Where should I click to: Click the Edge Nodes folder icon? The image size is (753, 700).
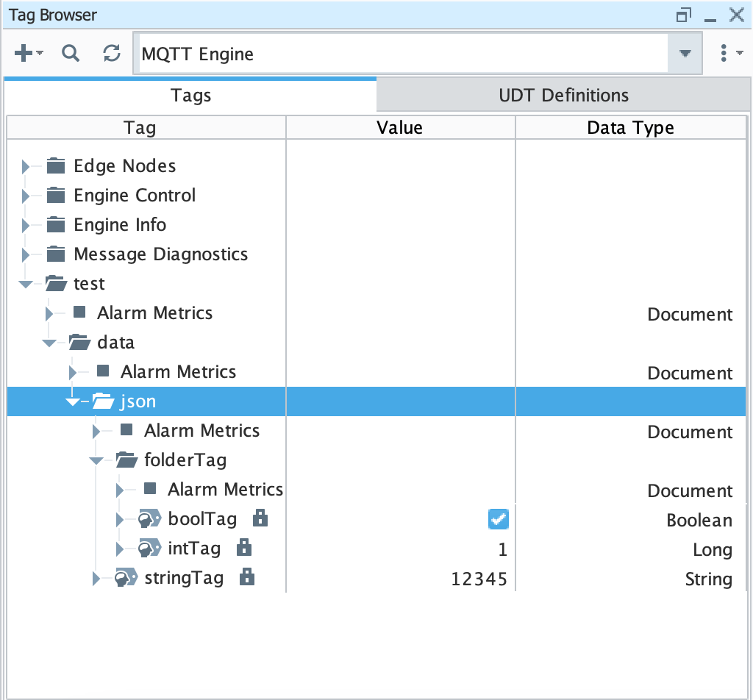[55, 166]
